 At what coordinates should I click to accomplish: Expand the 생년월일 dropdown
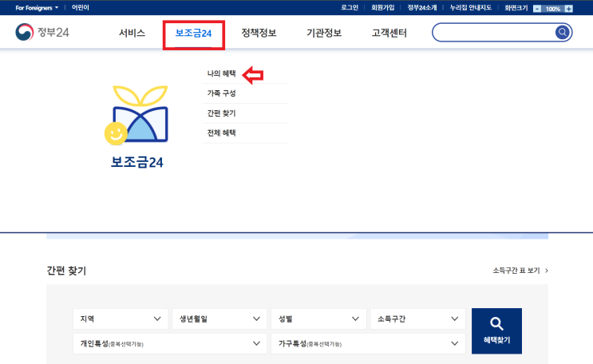[219, 318]
